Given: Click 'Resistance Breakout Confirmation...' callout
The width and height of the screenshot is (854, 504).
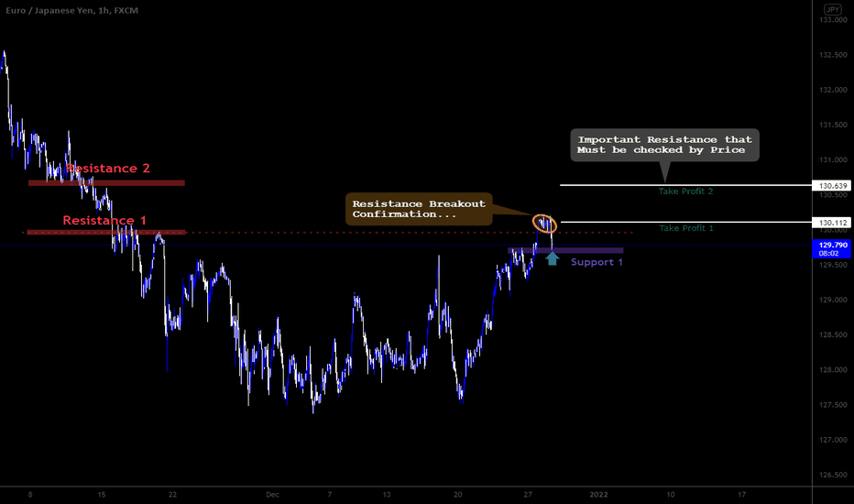Looking at the screenshot, I should 419,209.
